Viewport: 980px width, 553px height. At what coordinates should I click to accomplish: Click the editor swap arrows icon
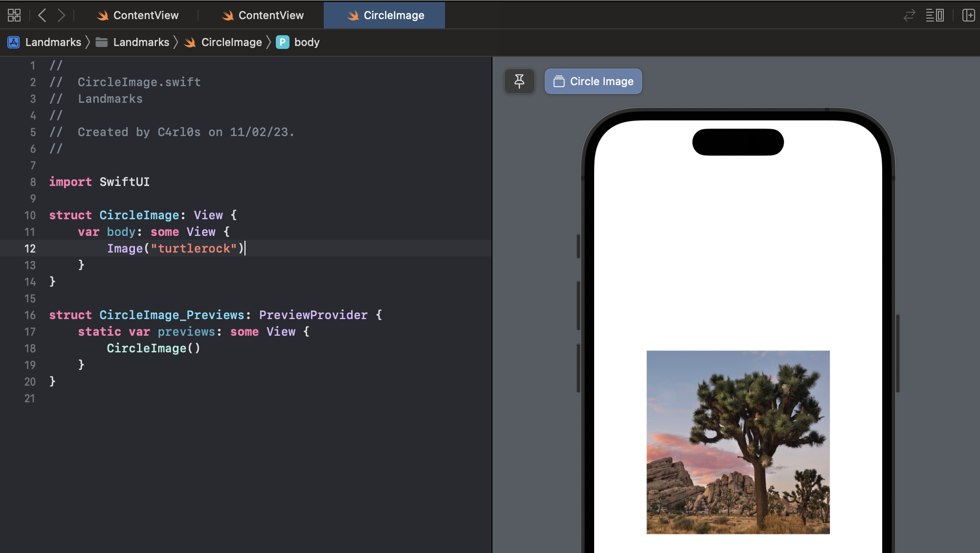click(909, 15)
